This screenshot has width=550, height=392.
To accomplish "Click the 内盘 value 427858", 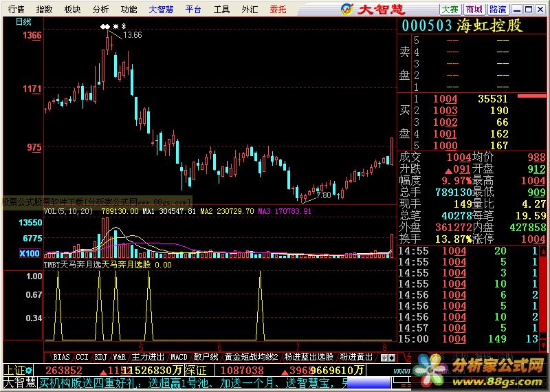I will click(x=528, y=228).
